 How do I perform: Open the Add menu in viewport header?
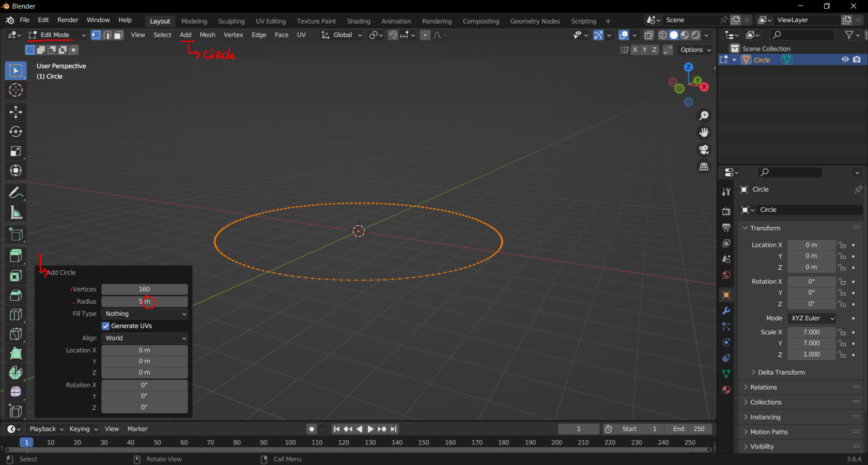185,35
